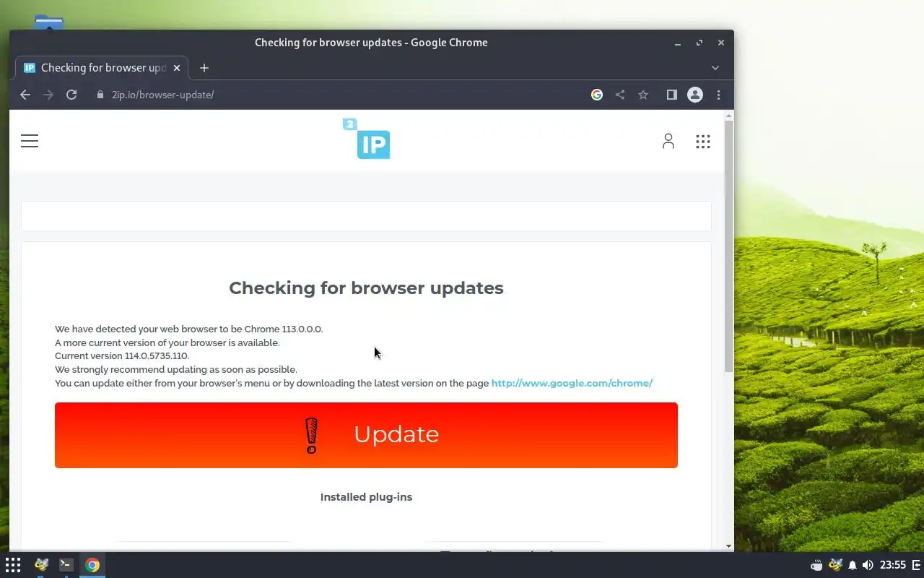This screenshot has height=578, width=924.
Task: Click the Chrome icon in the taskbar
Action: (92, 565)
